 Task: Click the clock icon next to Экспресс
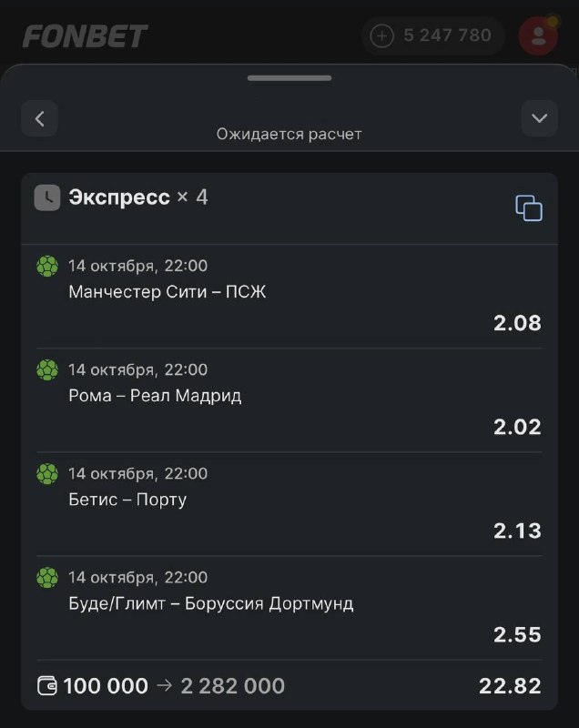pyautogui.click(x=47, y=197)
